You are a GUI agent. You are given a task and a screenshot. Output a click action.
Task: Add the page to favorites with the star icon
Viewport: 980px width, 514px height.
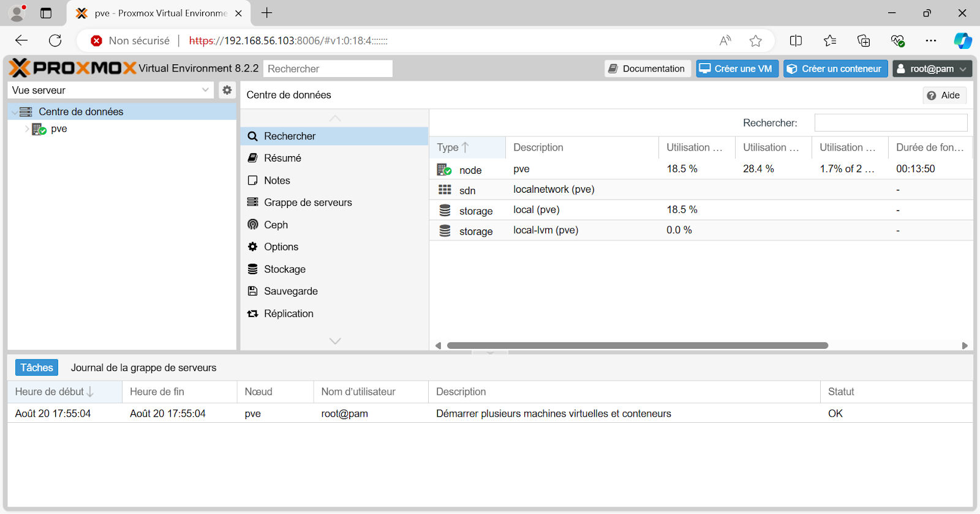[755, 41]
